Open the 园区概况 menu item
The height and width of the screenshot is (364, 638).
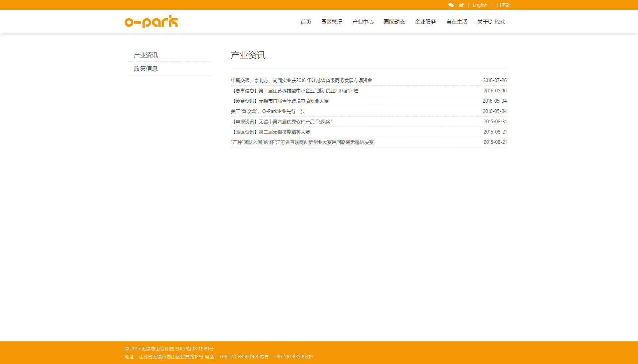click(332, 22)
